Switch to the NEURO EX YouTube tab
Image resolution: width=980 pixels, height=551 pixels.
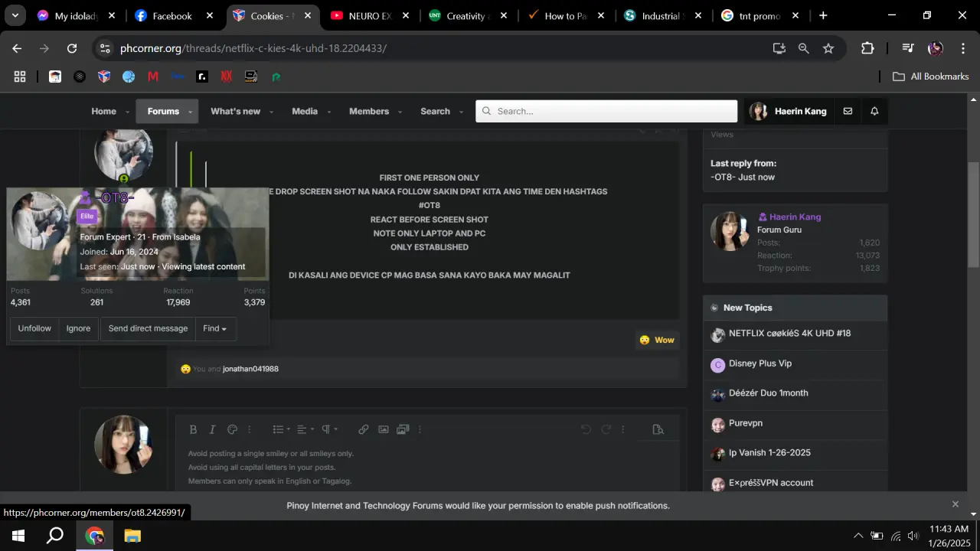click(370, 15)
